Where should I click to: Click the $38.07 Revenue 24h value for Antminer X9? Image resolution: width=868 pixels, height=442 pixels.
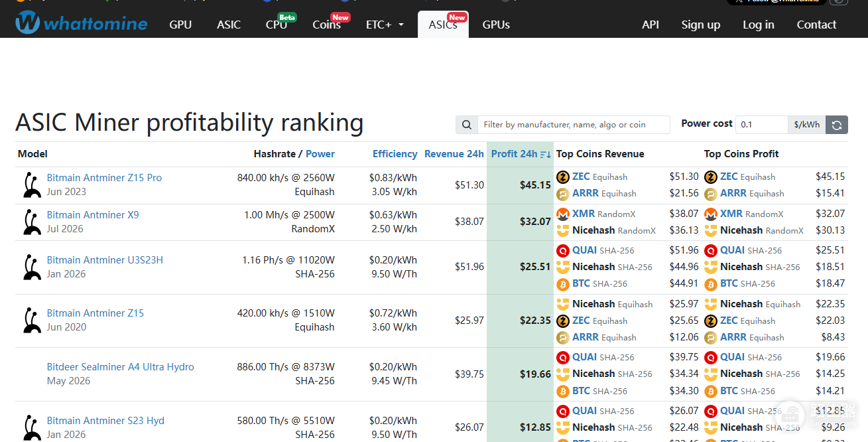(469, 222)
